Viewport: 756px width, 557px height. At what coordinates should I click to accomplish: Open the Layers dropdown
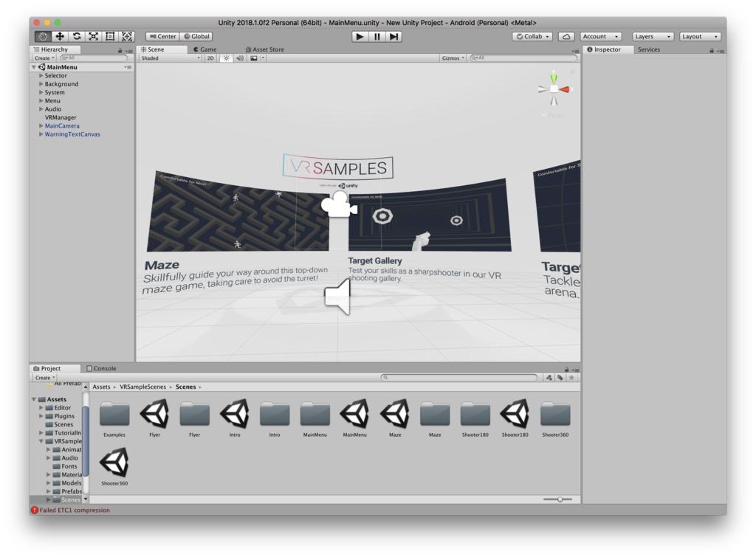[x=653, y=37]
